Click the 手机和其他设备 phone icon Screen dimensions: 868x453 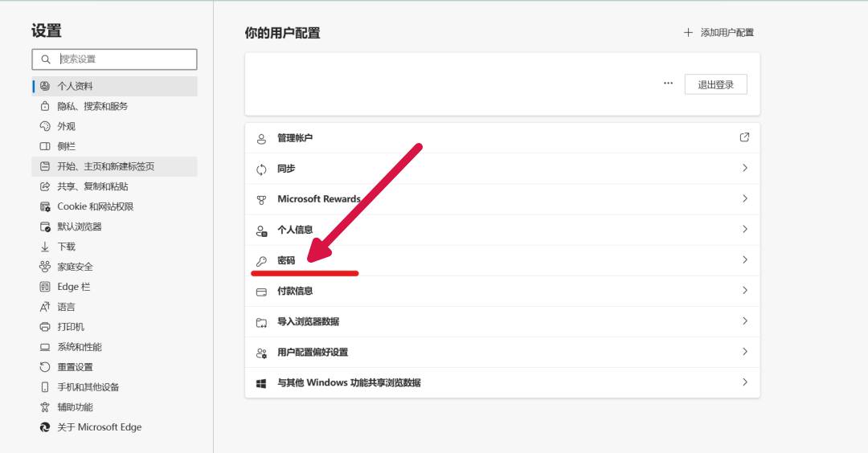pyautogui.click(x=45, y=387)
